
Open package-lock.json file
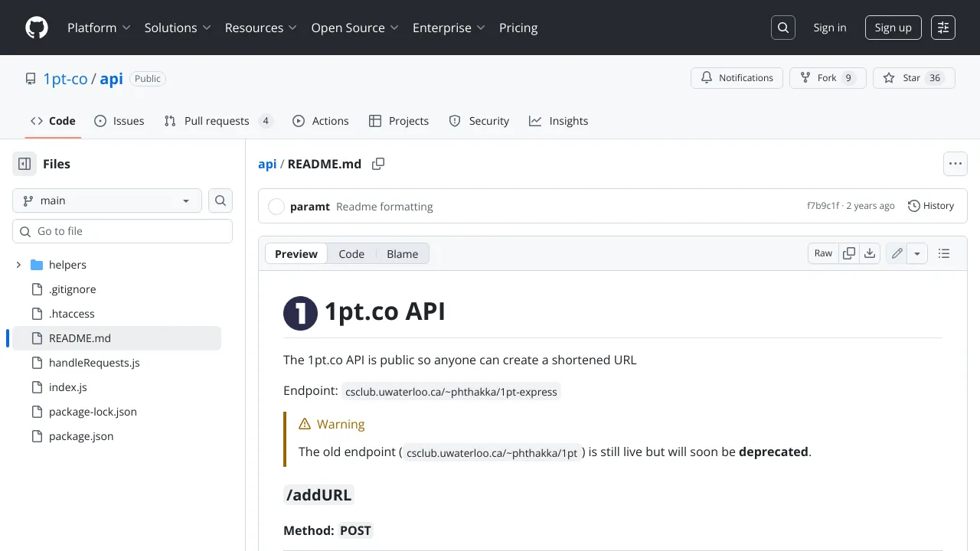(x=93, y=412)
